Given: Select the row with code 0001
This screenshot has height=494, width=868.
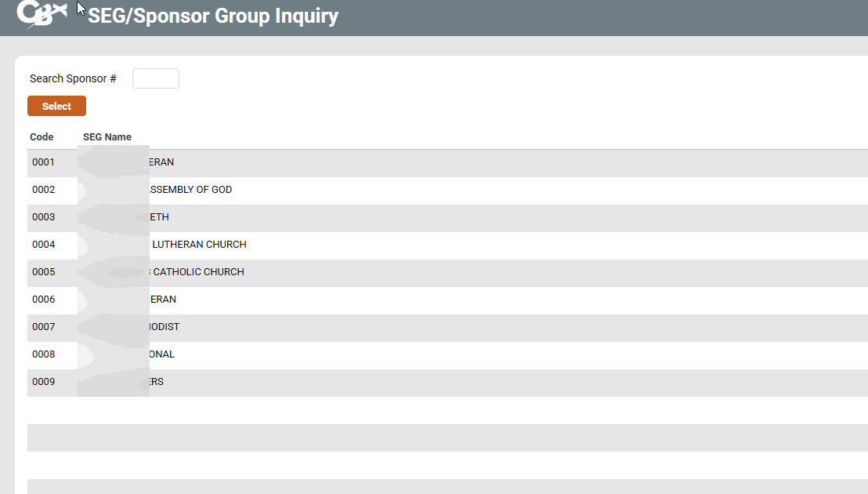Looking at the screenshot, I should (44, 162).
